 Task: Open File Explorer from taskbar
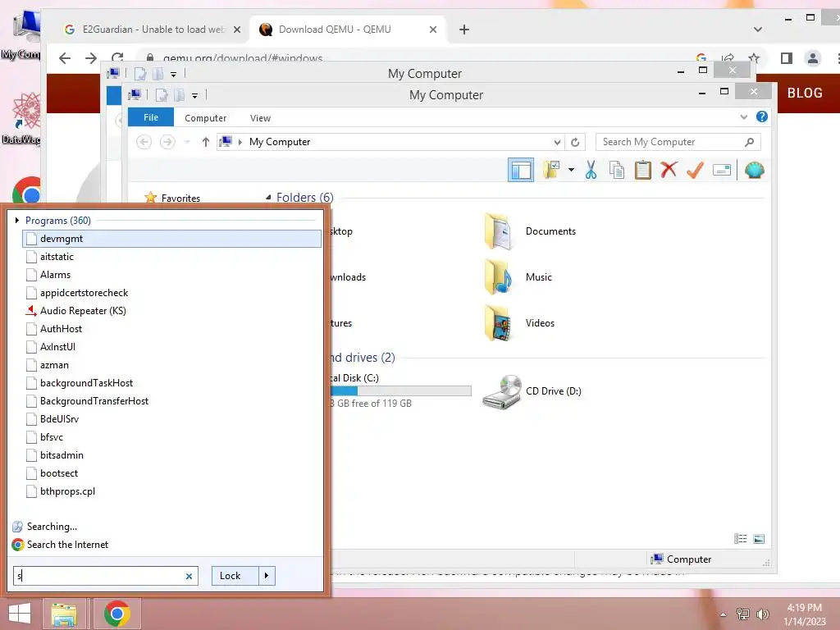coord(64,614)
